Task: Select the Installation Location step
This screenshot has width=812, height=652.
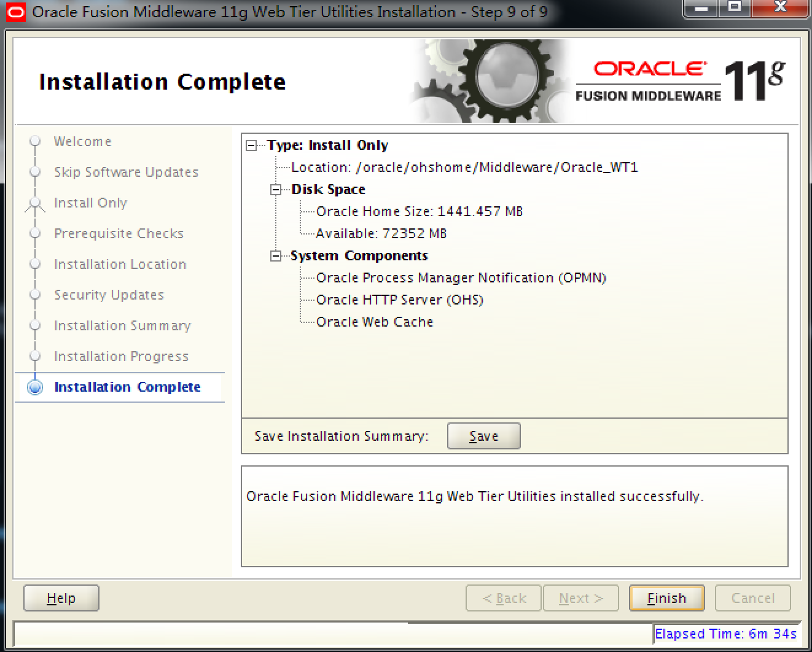Action: (120, 265)
